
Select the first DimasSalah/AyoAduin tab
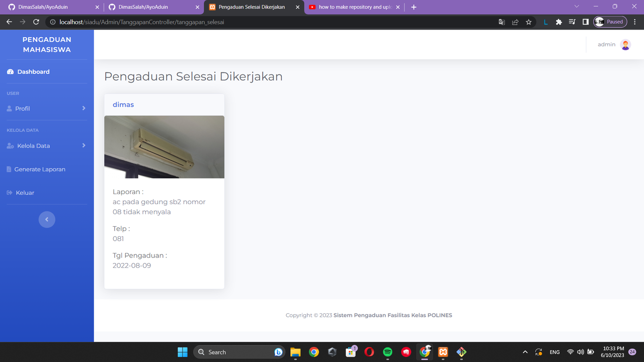click(50, 7)
